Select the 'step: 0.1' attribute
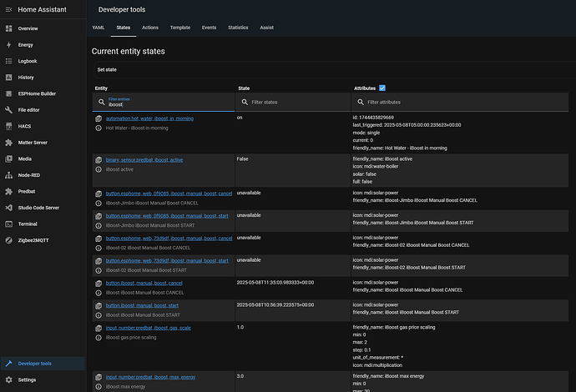576x392 pixels. point(361,349)
